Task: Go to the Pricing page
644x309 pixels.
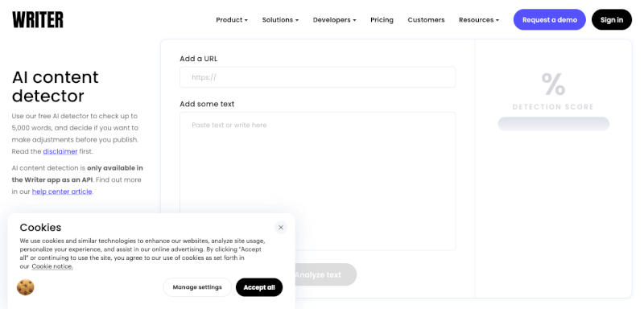Action: click(x=382, y=19)
